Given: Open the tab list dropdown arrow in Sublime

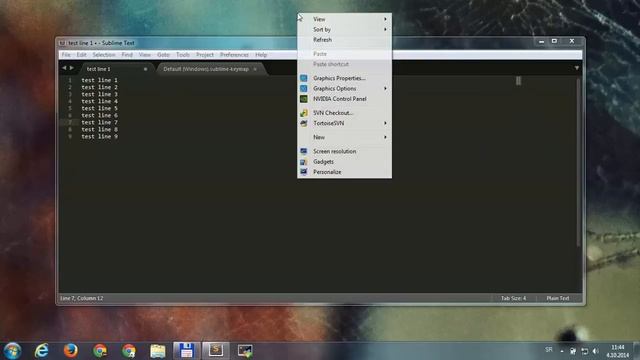Looking at the screenshot, I should click(576, 68).
